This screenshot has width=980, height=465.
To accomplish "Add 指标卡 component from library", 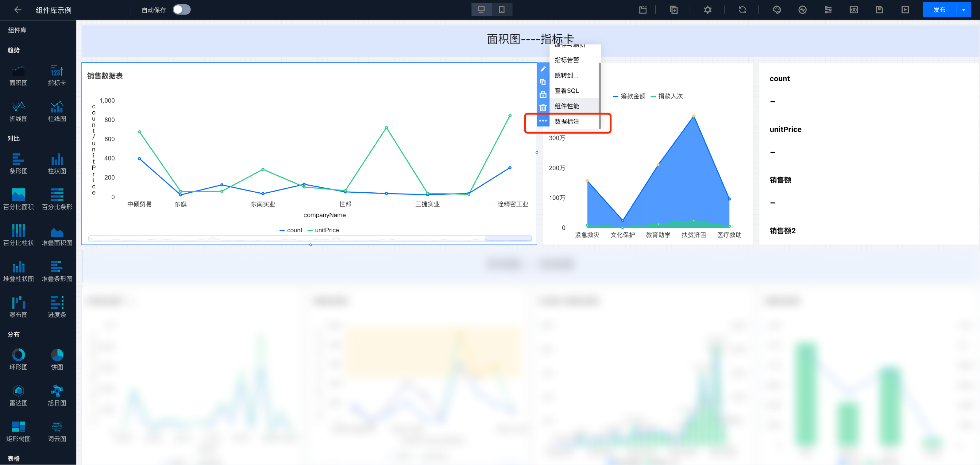I will tap(57, 75).
